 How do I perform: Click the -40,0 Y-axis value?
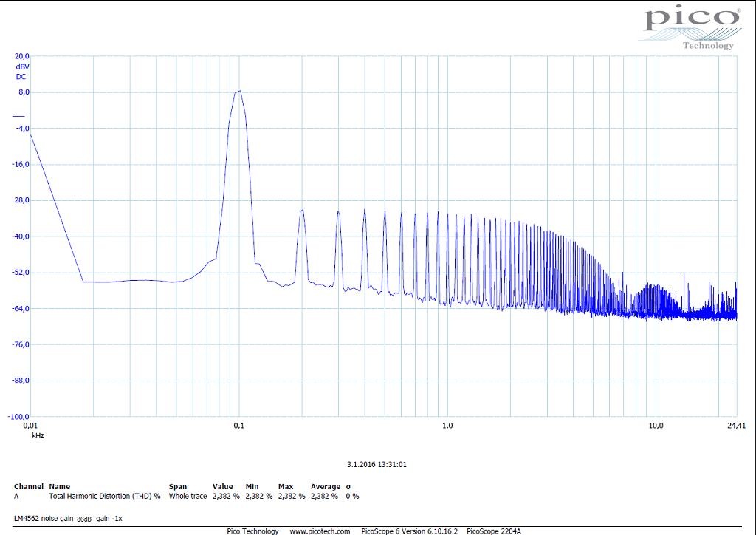(21, 237)
